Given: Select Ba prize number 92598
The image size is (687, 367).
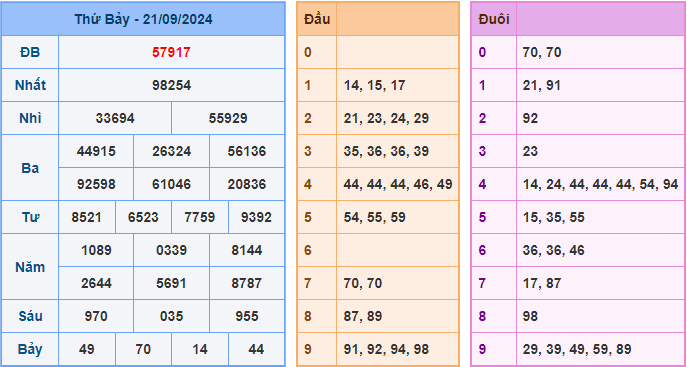Looking at the screenshot, I should tap(96, 184).
